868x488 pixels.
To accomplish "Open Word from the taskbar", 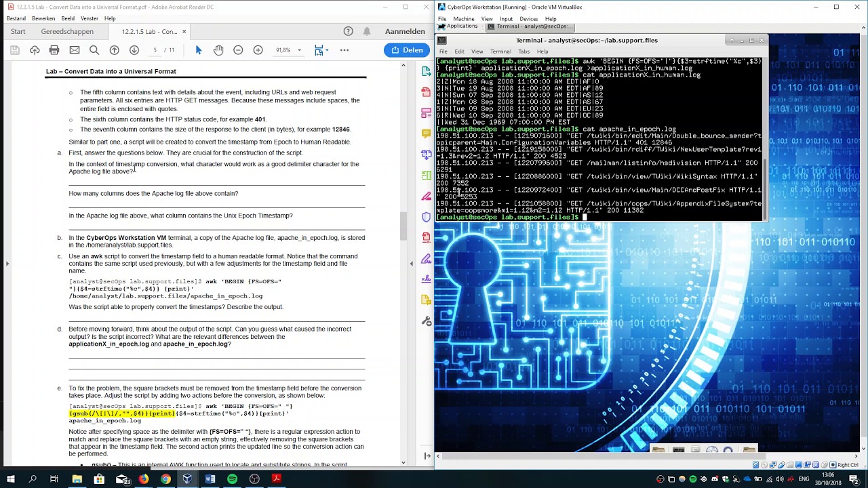I will [210, 479].
